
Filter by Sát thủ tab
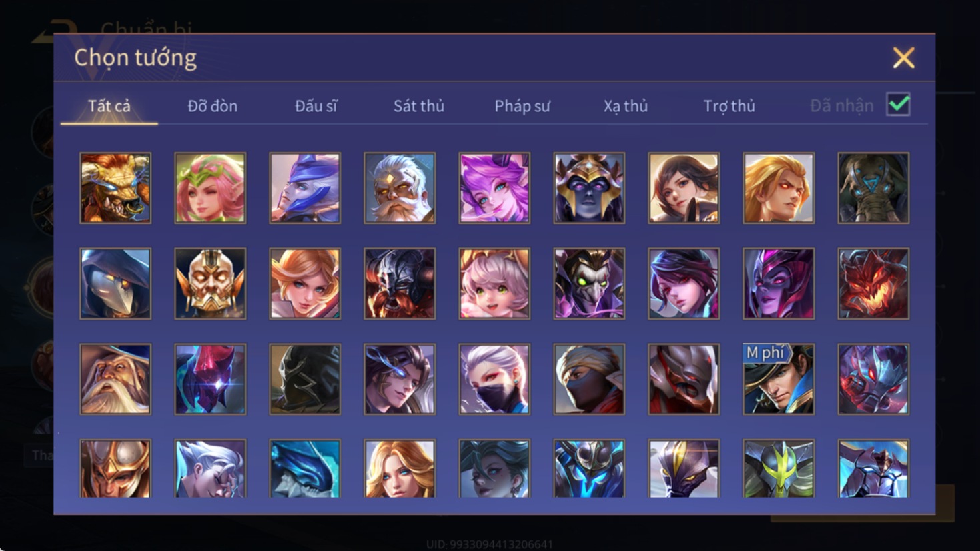coord(418,106)
